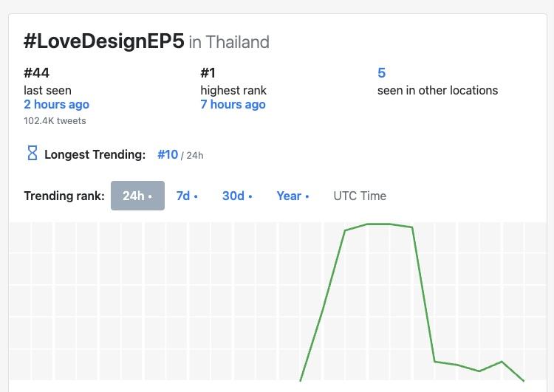Select the 24h trending rank tab
This screenshot has height=392, width=554.
coord(137,196)
